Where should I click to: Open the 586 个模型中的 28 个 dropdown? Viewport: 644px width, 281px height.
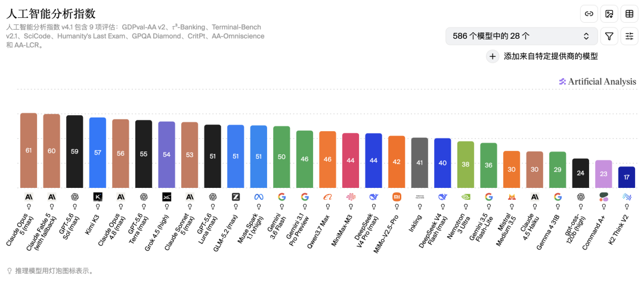click(x=522, y=36)
